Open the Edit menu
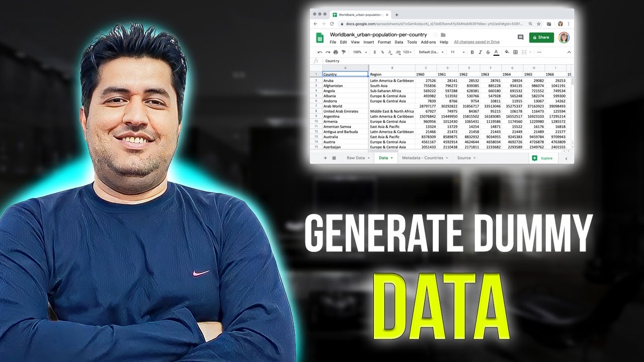This screenshot has width=644, height=362. tap(344, 42)
